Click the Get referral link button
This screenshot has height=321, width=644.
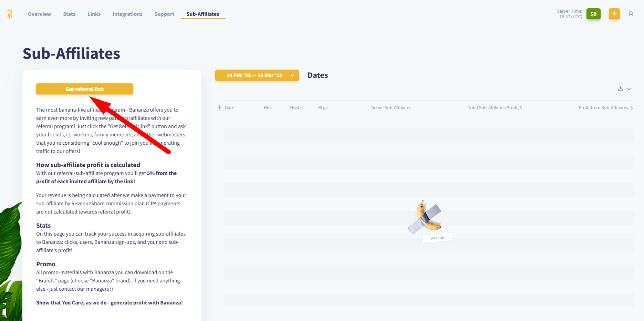pos(85,89)
